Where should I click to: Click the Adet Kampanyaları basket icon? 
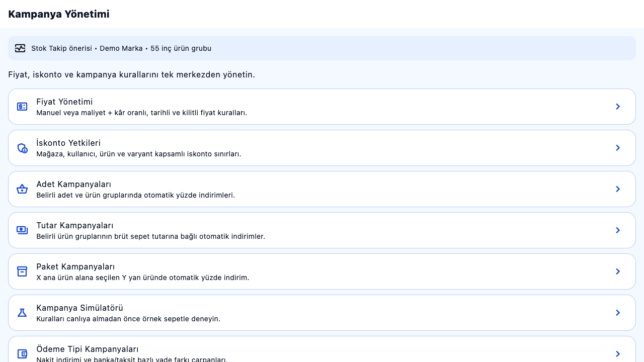point(22,189)
